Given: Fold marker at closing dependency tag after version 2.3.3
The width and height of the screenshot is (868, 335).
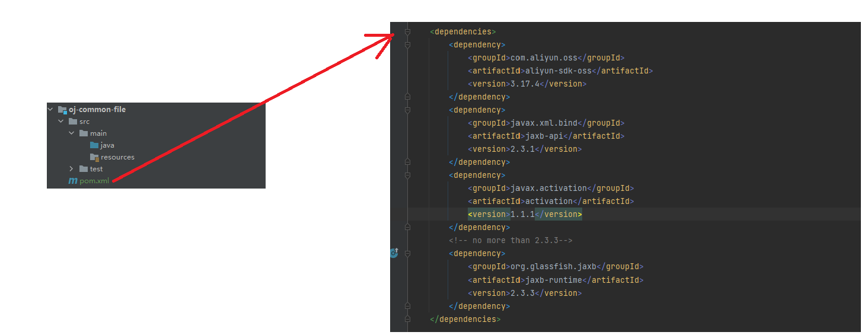Looking at the screenshot, I should click(x=407, y=306).
